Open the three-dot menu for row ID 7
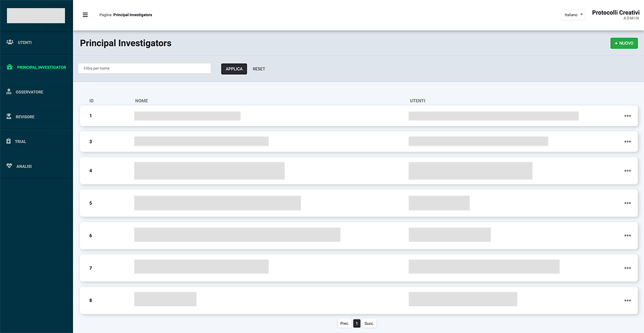Image resolution: width=644 pixels, height=333 pixels. pos(627,267)
